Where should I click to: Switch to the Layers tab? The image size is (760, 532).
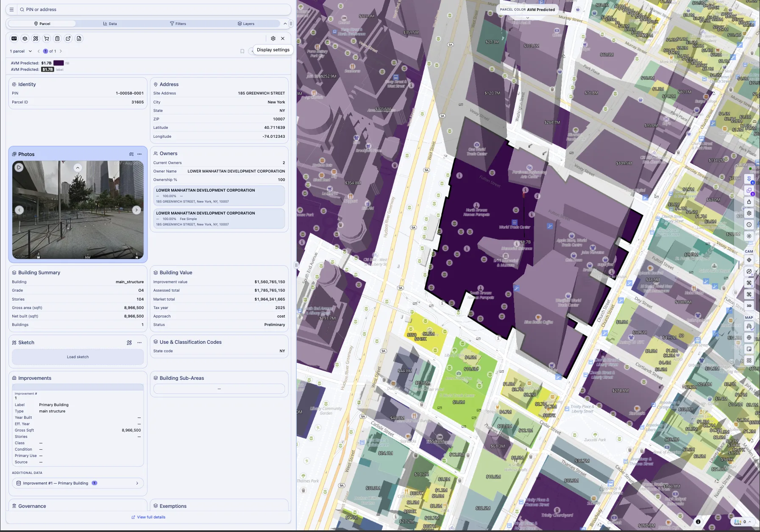[246, 24]
